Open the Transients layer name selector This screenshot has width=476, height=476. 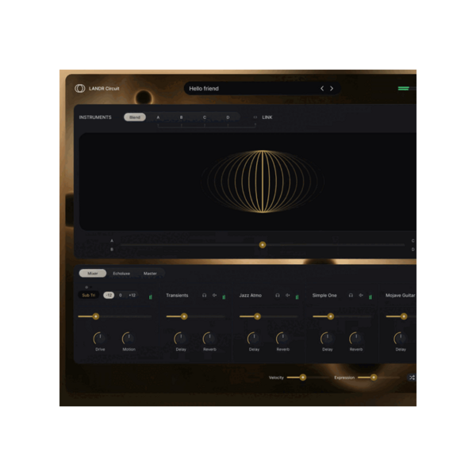coord(177,295)
